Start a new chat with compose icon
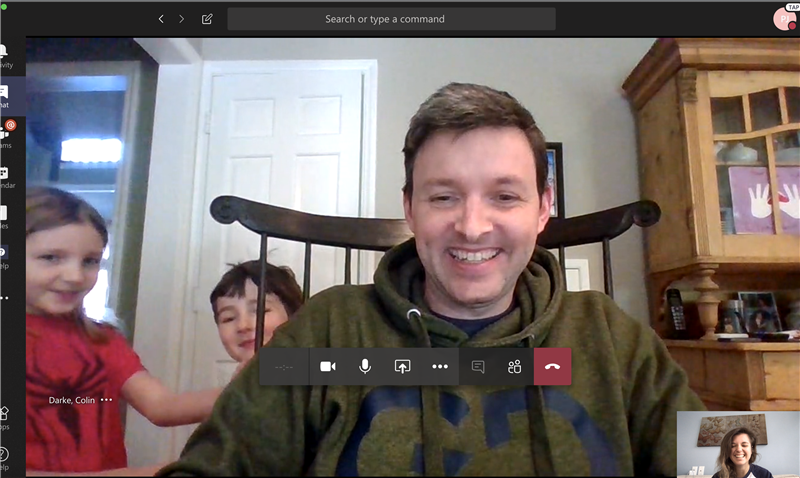Screen dimensions: 800x478 207,19
